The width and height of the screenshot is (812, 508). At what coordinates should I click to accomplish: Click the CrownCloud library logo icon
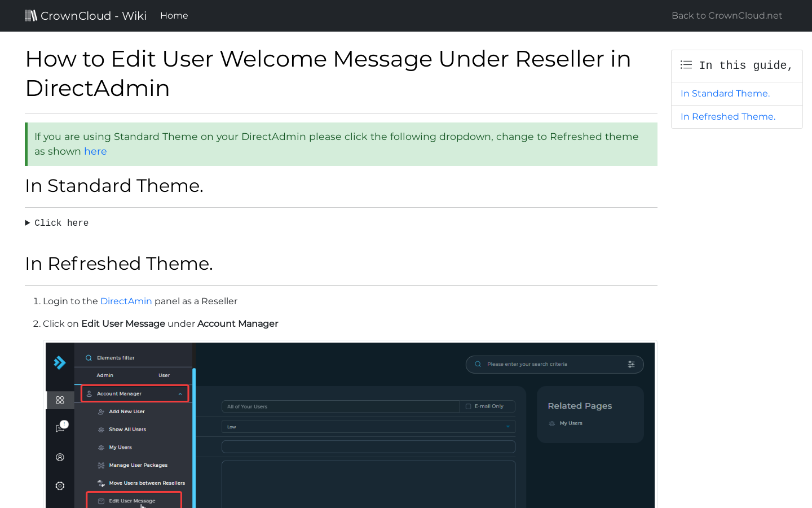(x=31, y=15)
